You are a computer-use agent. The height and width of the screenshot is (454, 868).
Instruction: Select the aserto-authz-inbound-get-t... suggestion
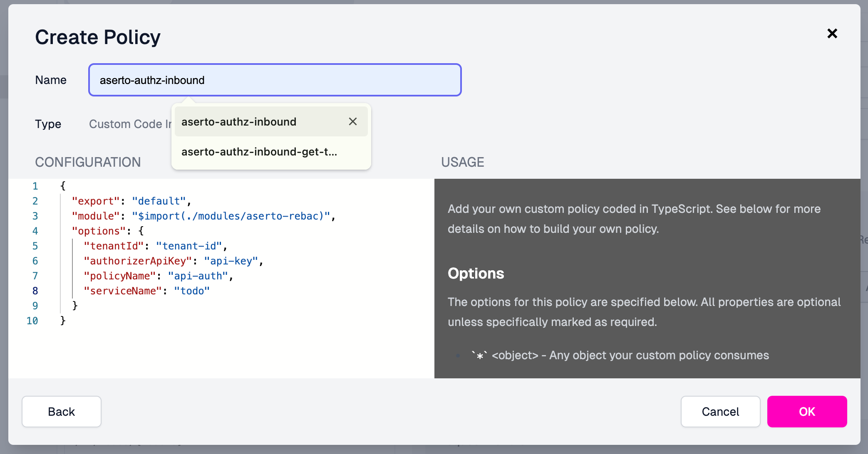click(271, 152)
